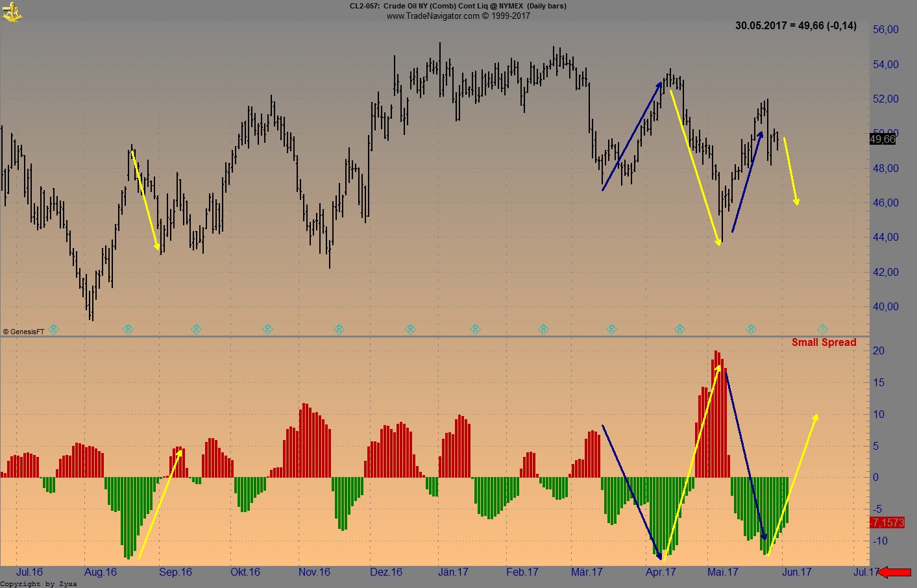Click the rightmost diamond marker near Jul.17

[x=821, y=329]
